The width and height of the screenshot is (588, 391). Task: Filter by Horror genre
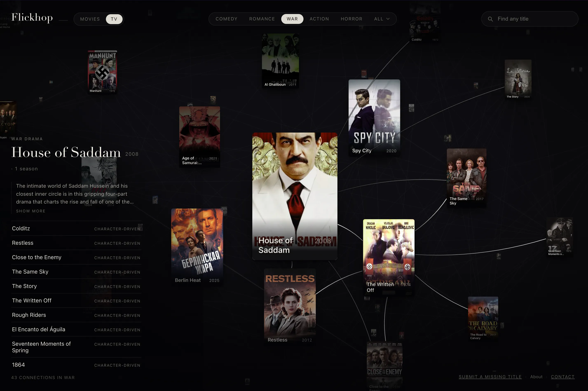pyautogui.click(x=351, y=19)
